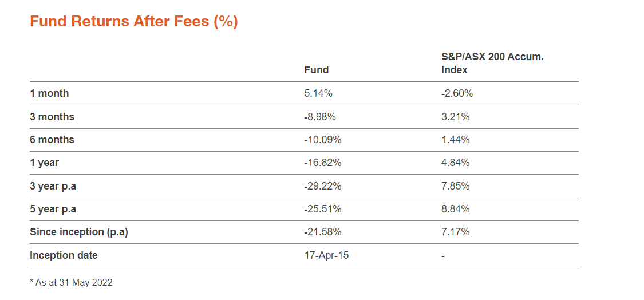Image resolution: width=644 pixels, height=300 pixels.
Task: Click the index 1 month value -2.60%
Action: point(457,94)
